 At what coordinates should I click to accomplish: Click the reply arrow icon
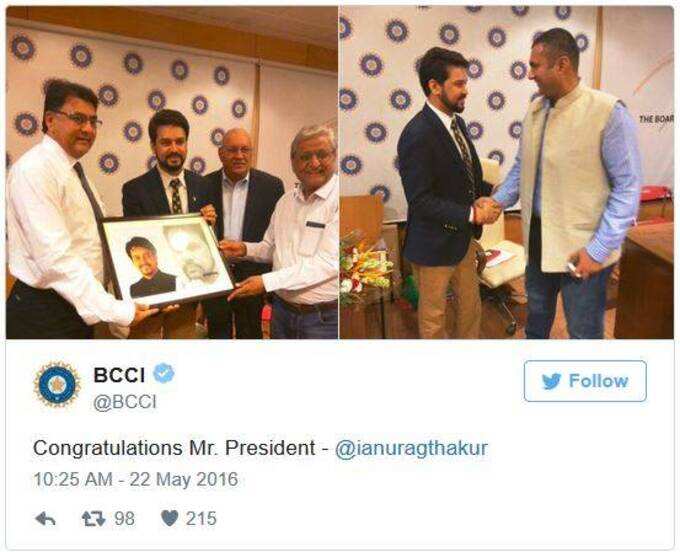46,518
